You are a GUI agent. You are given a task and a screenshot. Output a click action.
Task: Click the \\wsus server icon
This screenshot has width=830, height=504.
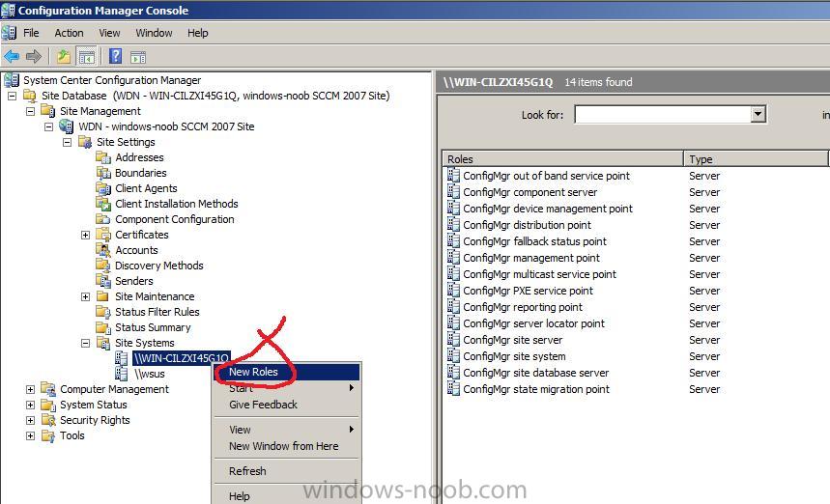click(x=121, y=374)
